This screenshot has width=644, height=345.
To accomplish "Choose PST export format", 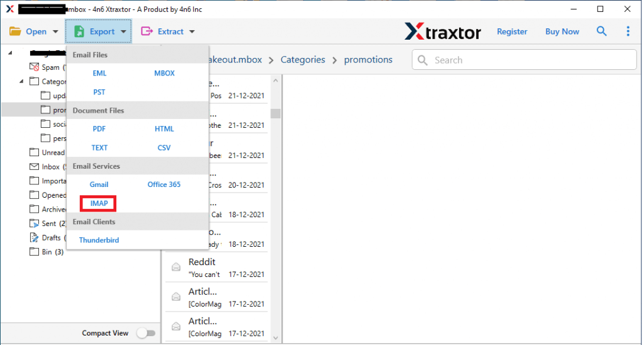I will click(99, 92).
